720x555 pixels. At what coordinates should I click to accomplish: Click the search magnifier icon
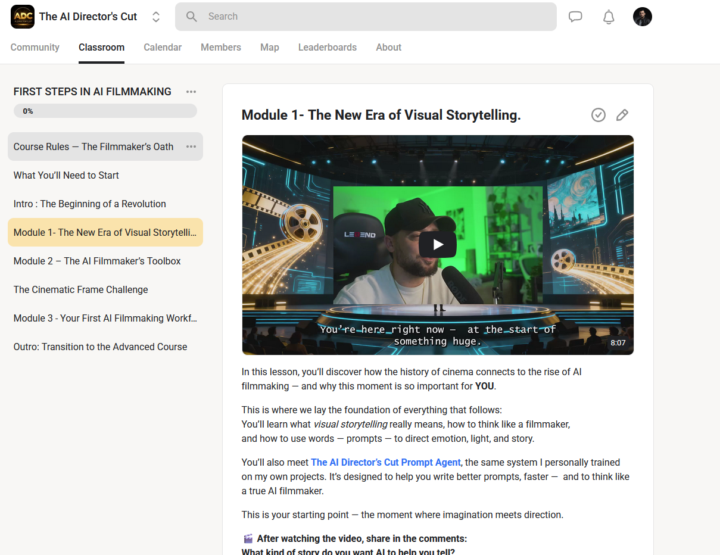tap(191, 17)
